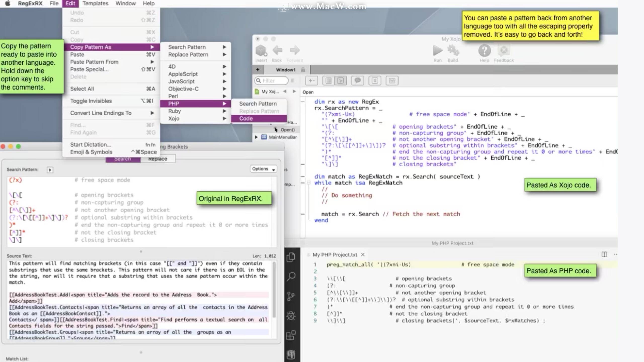Click the Insert icon in the Xojo toolbar
Image resolution: width=644 pixels, height=362 pixels.
[x=261, y=51]
